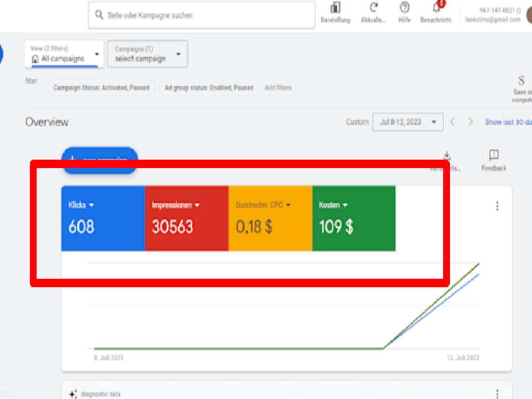Click the Ad group status filter chip
The image size is (532, 399).
click(209, 88)
